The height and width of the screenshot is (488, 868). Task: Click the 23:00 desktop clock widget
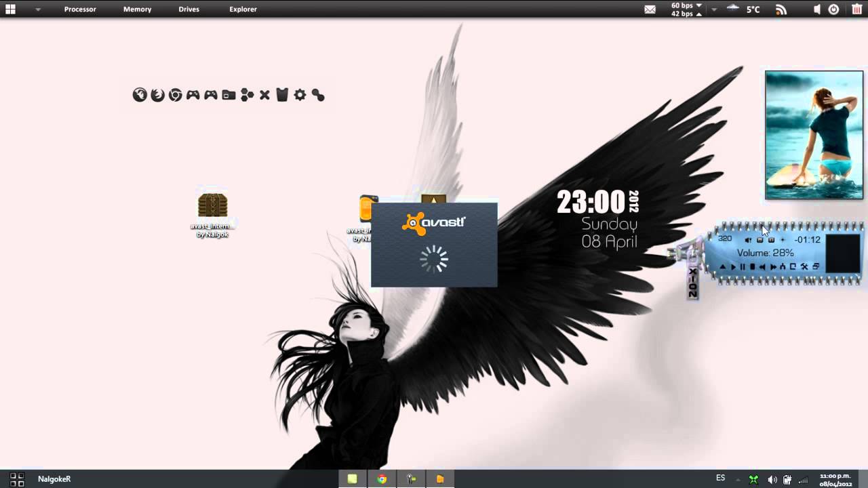[591, 202]
